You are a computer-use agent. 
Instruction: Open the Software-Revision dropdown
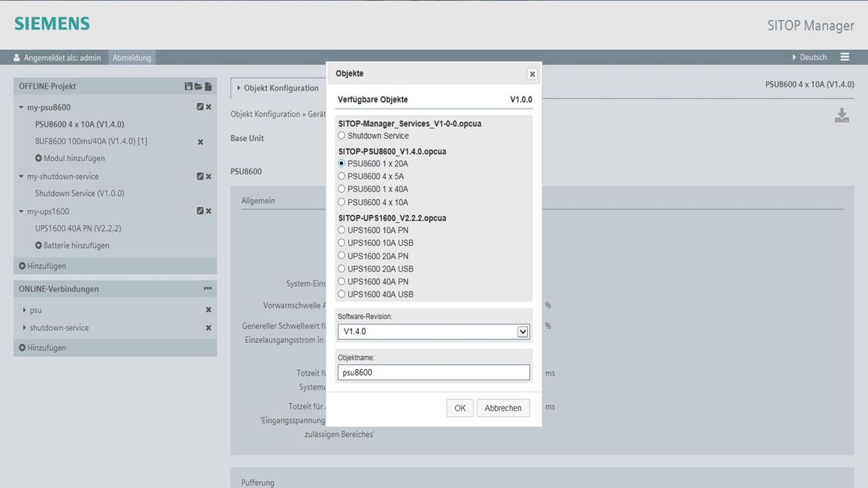tap(434, 332)
